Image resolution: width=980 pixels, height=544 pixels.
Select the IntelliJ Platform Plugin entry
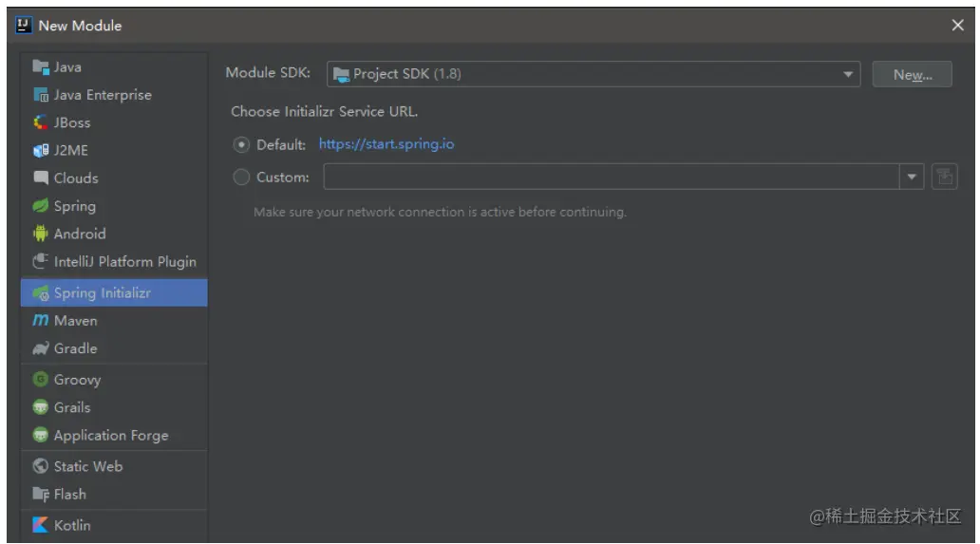coord(114,261)
